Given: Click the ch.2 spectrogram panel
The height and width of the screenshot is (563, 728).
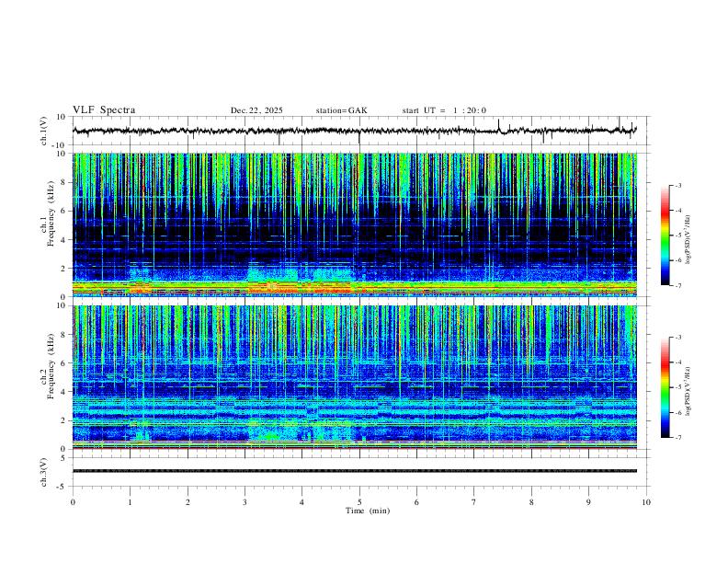Looking at the screenshot, I should tap(355, 377).
